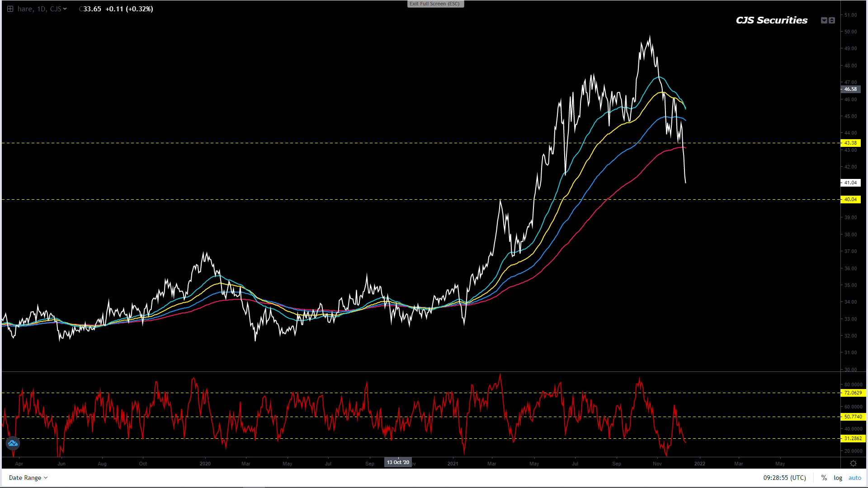This screenshot has height=488, width=868.
Task: Toggle percent scale mode
Action: point(824,478)
